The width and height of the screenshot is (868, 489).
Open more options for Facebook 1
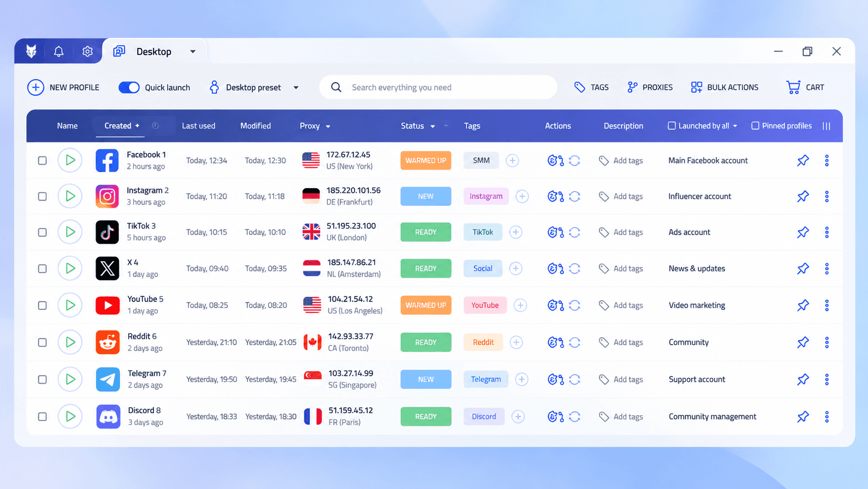click(x=827, y=161)
